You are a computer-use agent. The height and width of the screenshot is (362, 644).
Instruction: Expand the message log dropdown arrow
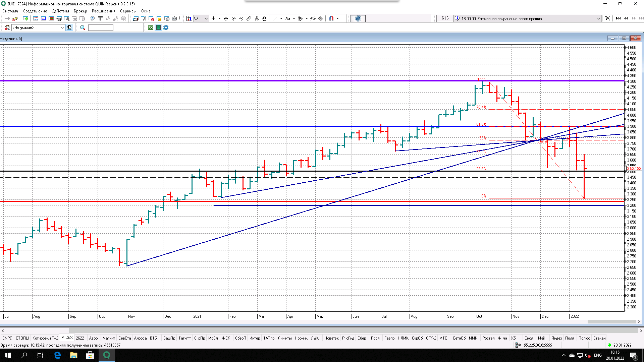tap(598, 19)
